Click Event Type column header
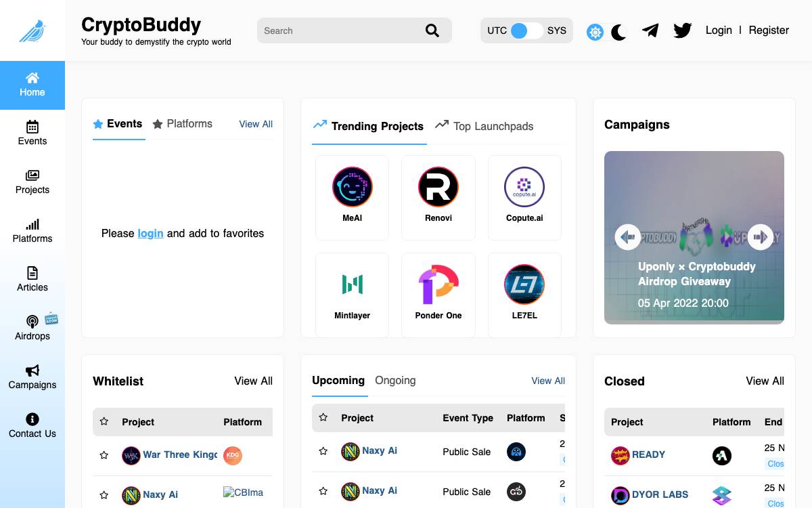Image resolution: width=812 pixels, height=508 pixels. [468, 418]
